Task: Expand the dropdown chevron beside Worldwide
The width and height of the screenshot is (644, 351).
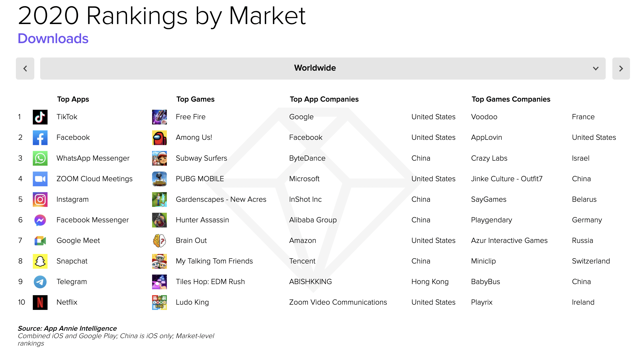Action: point(595,68)
